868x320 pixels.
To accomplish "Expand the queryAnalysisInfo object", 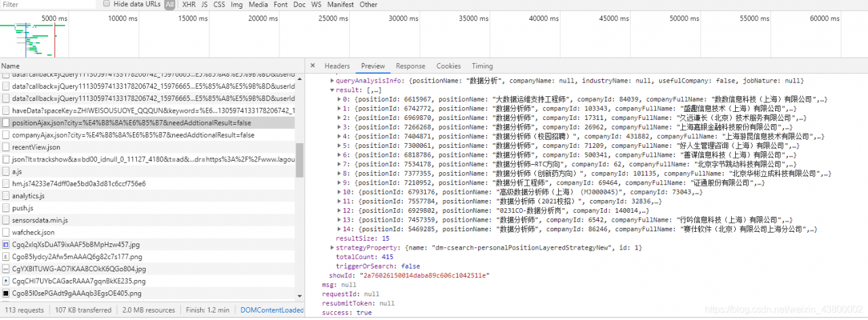I will coord(332,80).
